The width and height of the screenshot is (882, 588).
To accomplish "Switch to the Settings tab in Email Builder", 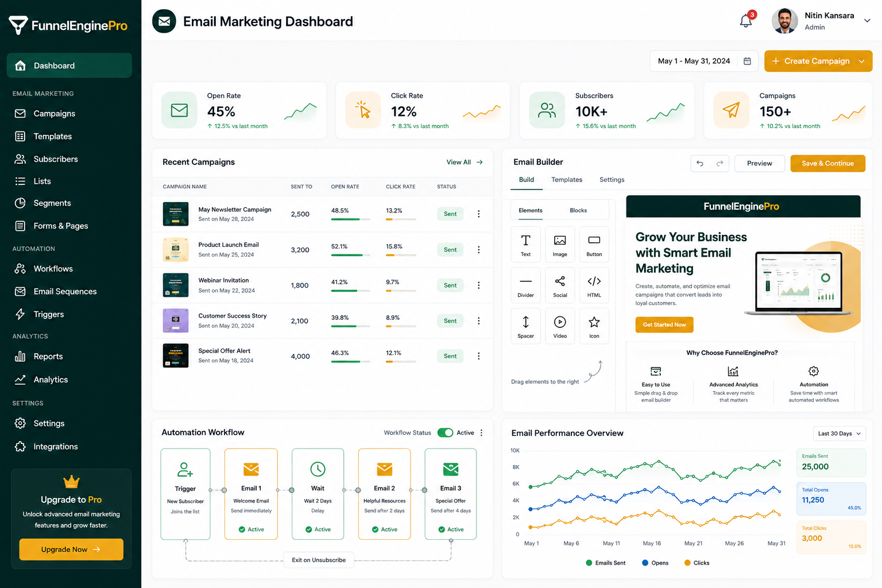I will pyautogui.click(x=612, y=180).
